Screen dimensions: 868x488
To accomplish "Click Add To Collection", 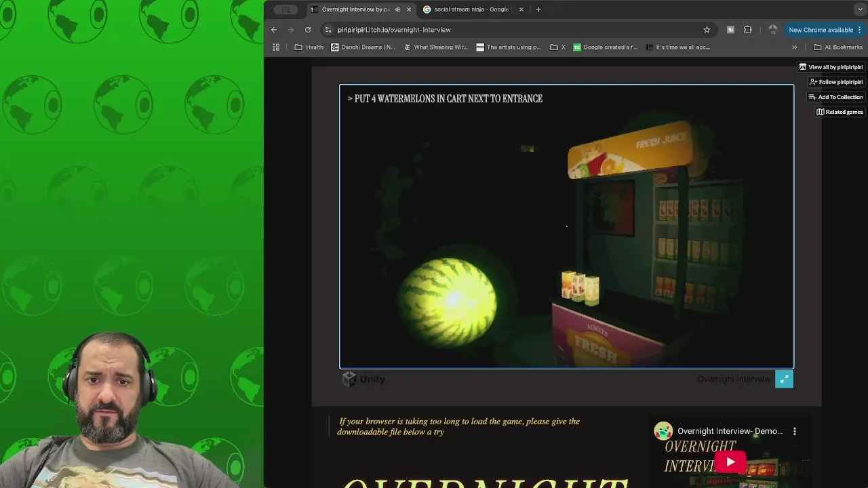I will click(835, 97).
